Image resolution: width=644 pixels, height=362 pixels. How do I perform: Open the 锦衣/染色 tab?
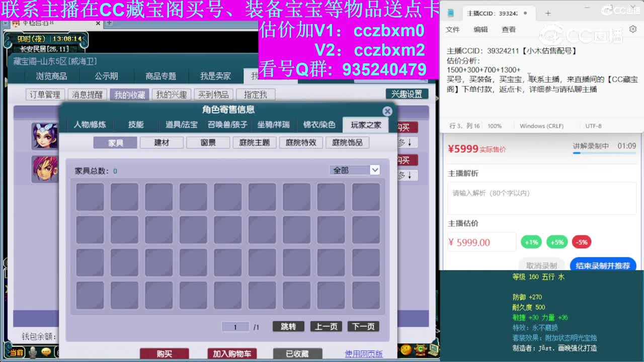(x=319, y=125)
